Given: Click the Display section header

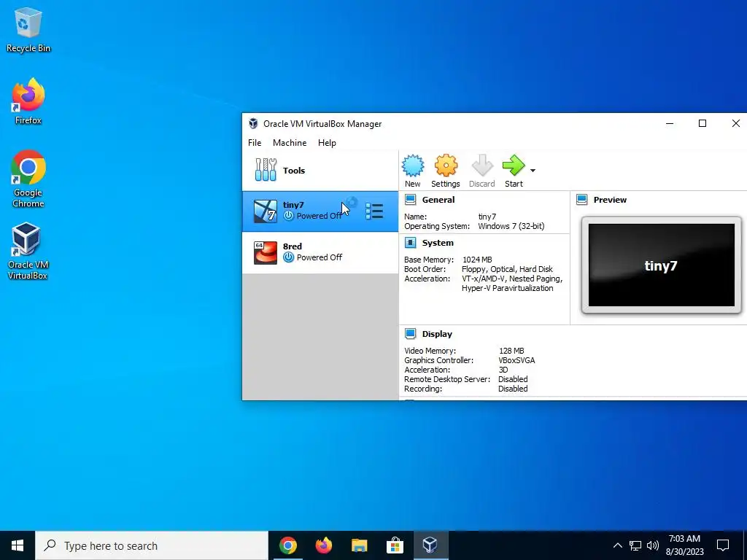Looking at the screenshot, I should (437, 334).
